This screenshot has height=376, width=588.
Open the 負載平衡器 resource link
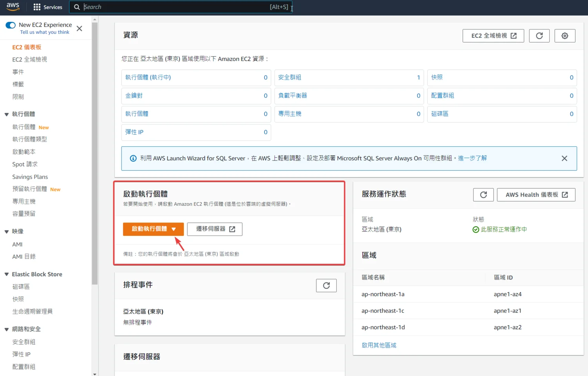click(293, 96)
